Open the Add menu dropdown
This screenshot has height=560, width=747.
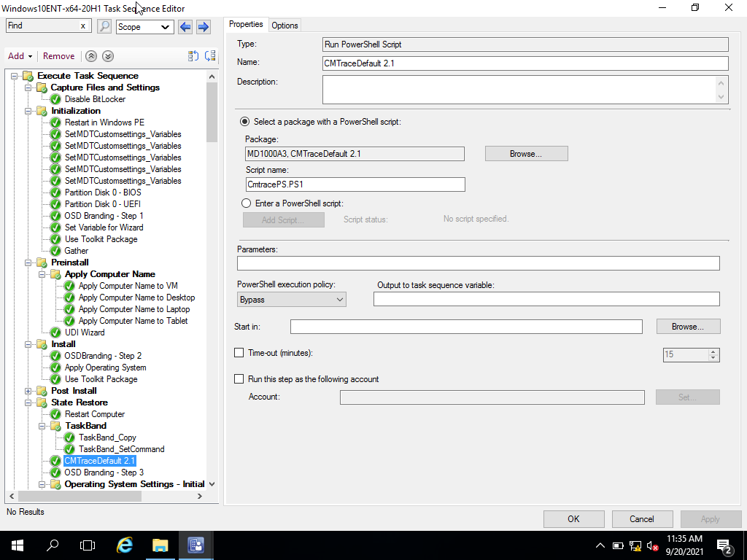[20, 55]
